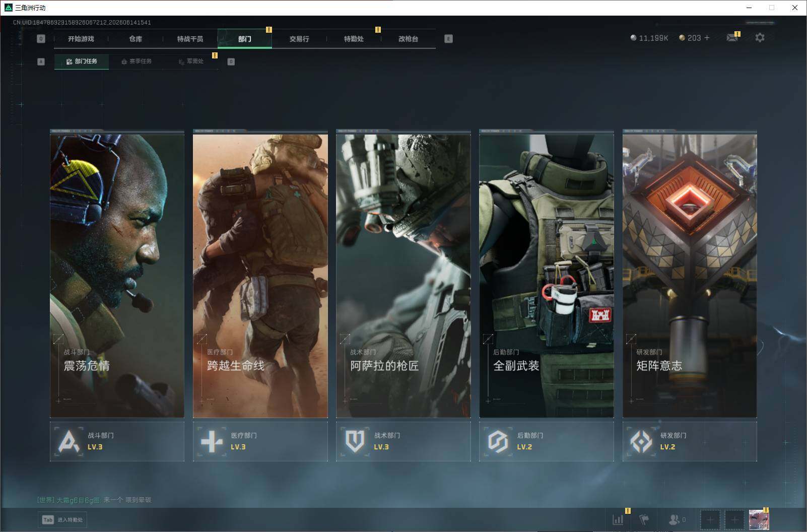This screenshot has width=807, height=532.
Task: Minimize the 三角洲行动 window
Action: click(x=749, y=8)
